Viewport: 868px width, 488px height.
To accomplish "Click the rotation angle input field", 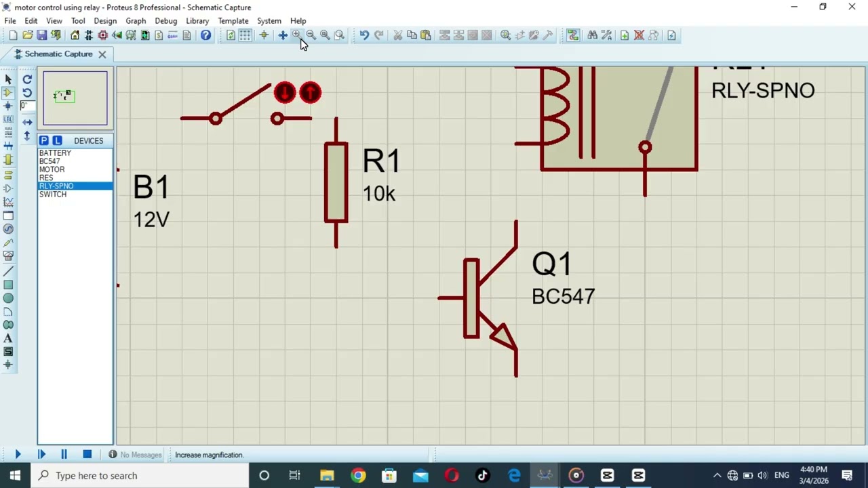I will click(x=27, y=106).
